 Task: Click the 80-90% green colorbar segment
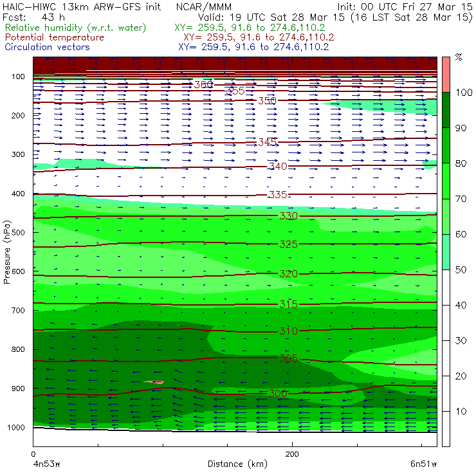click(446, 145)
